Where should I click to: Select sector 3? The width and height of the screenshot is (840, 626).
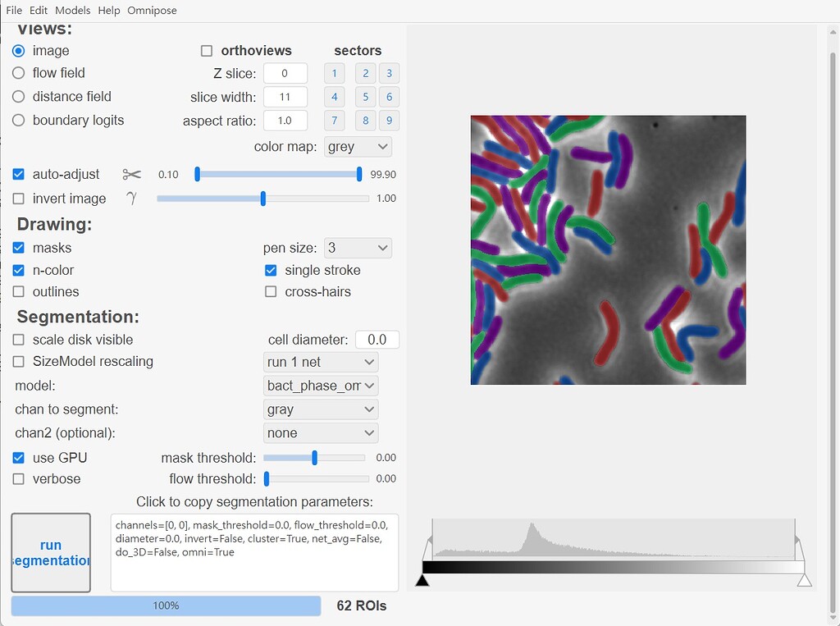coord(389,73)
